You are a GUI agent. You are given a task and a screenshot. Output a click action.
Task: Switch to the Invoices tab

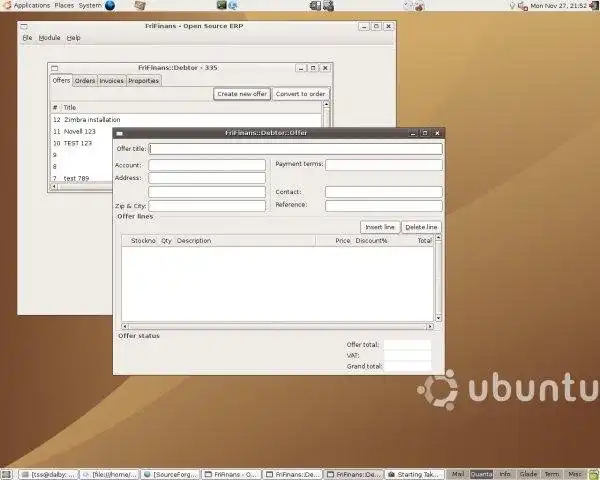(112, 81)
